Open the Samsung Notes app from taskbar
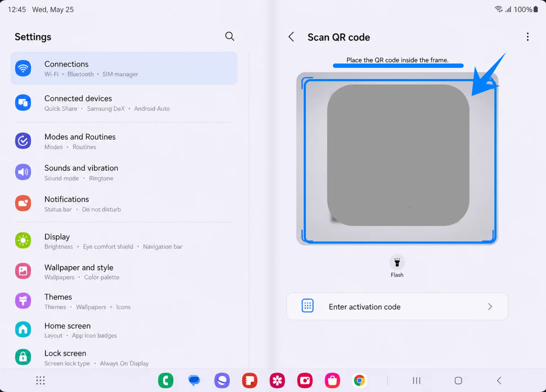The height and width of the screenshot is (392, 546). click(250, 380)
